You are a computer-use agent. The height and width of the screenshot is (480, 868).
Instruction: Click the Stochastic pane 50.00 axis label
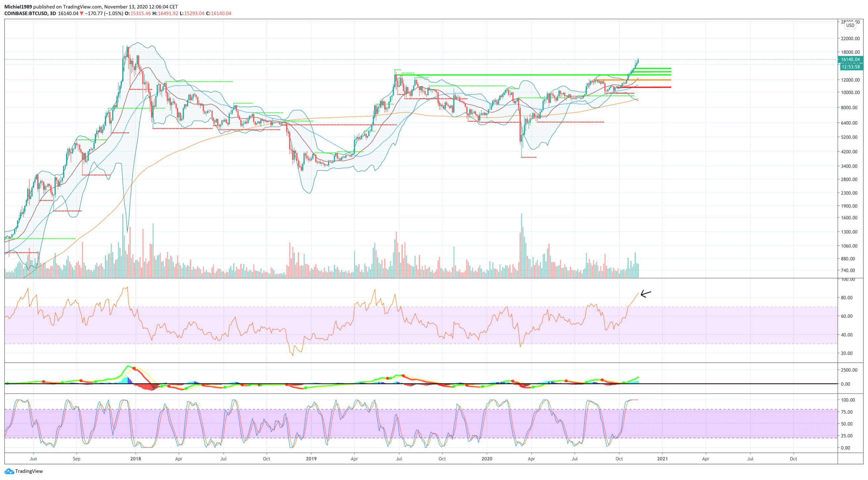point(846,424)
